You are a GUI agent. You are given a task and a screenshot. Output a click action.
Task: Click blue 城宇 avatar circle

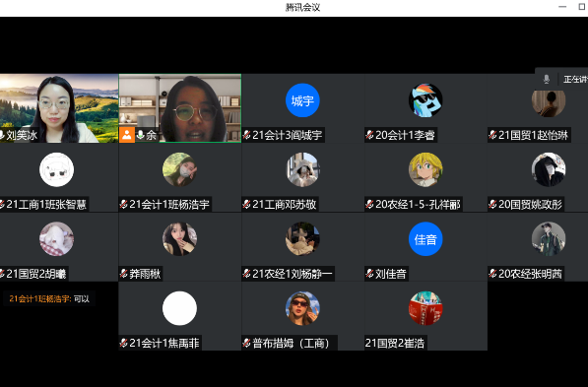point(302,100)
